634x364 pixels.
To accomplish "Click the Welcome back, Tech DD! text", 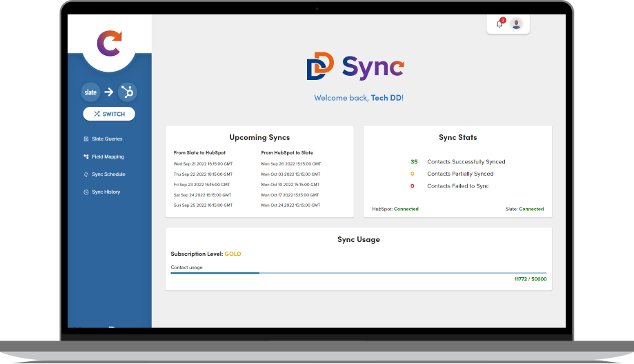I will (x=359, y=98).
